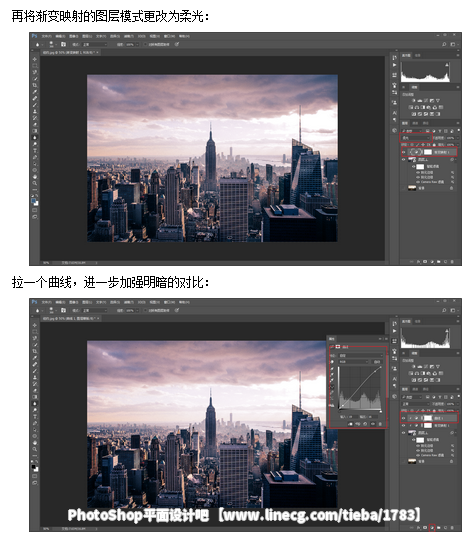Select the Crop tool in upper Photoshop window

click(35, 85)
